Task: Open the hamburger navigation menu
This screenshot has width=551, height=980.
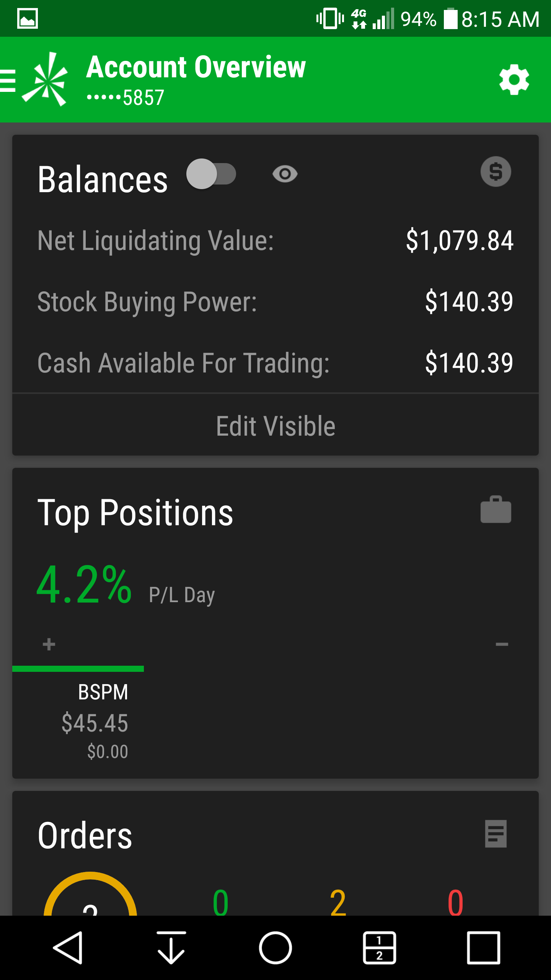Action: (x=8, y=80)
